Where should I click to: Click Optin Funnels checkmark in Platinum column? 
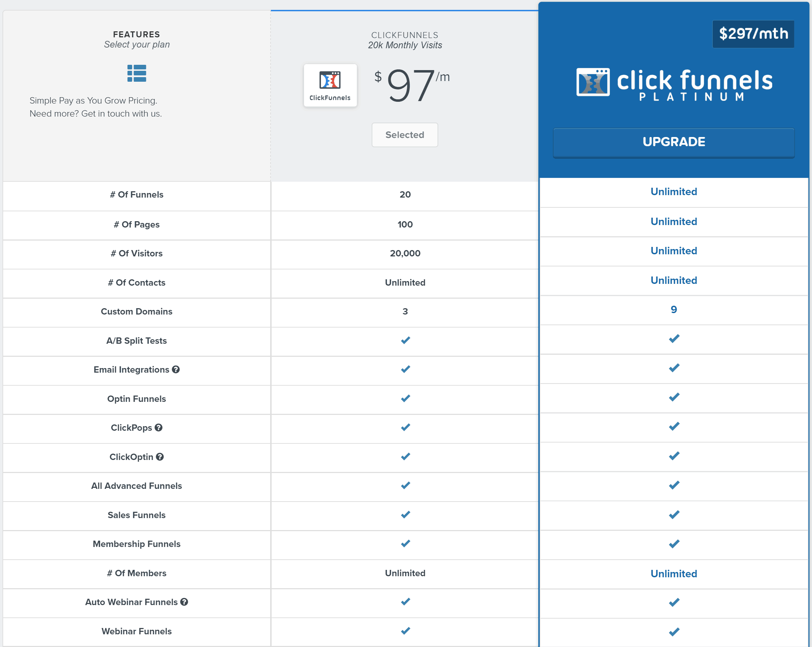pos(674,397)
